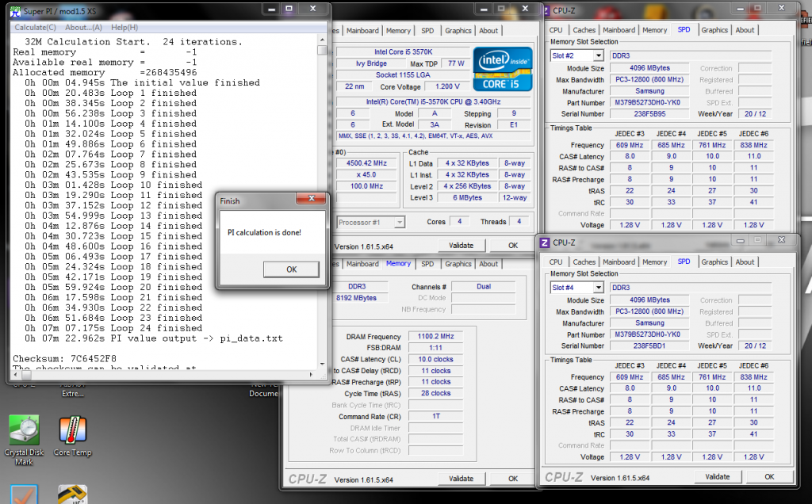Click the orange checkmark desktop icon
The width and height of the screenshot is (812, 504).
tap(24, 495)
